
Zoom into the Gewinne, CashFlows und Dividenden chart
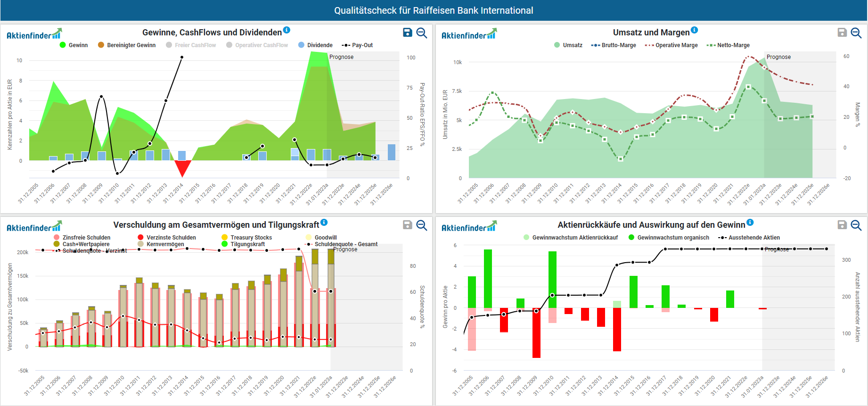click(422, 33)
